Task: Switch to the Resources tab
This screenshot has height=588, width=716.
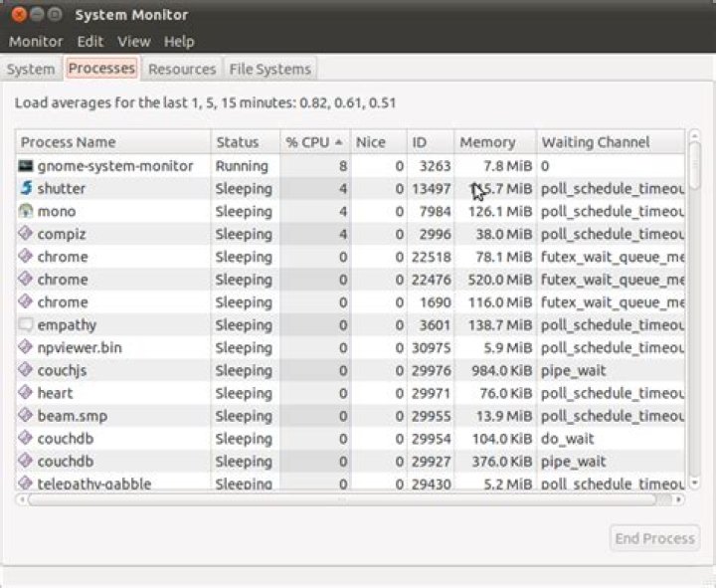Action: 182,69
